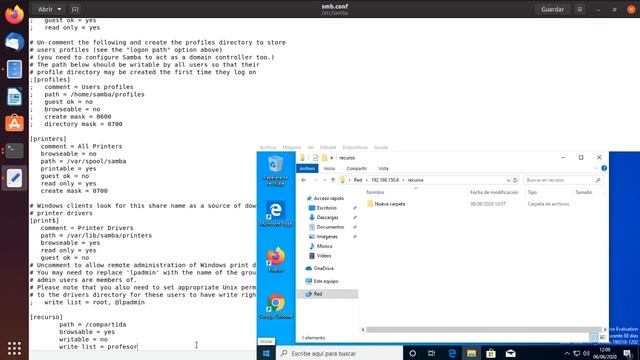Open the Archivo ribbon tab

(307, 168)
